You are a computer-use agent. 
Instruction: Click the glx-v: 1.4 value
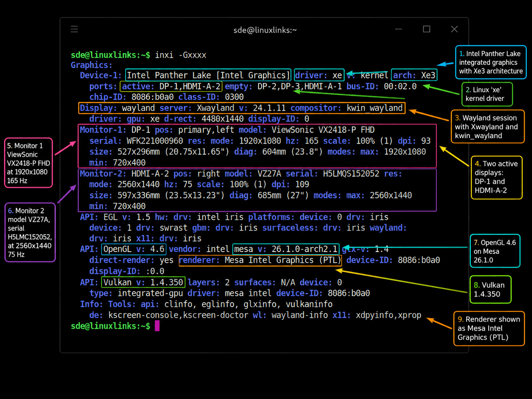pos(365,249)
